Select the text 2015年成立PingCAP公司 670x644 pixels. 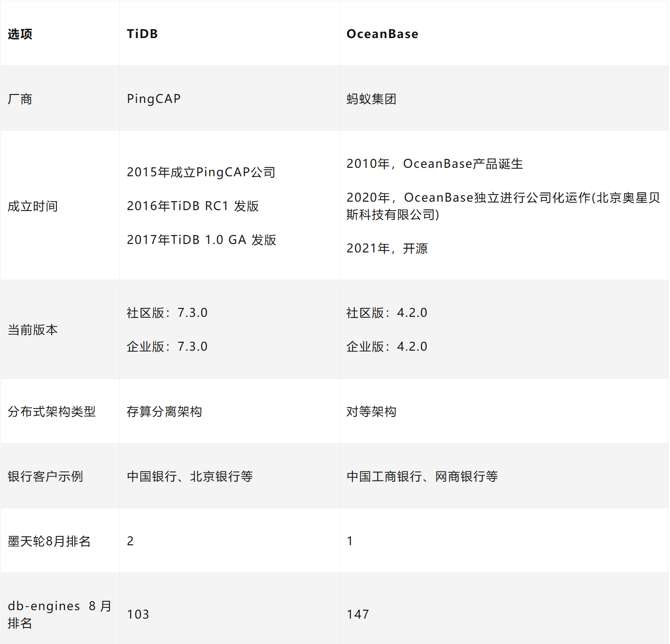coord(201,173)
